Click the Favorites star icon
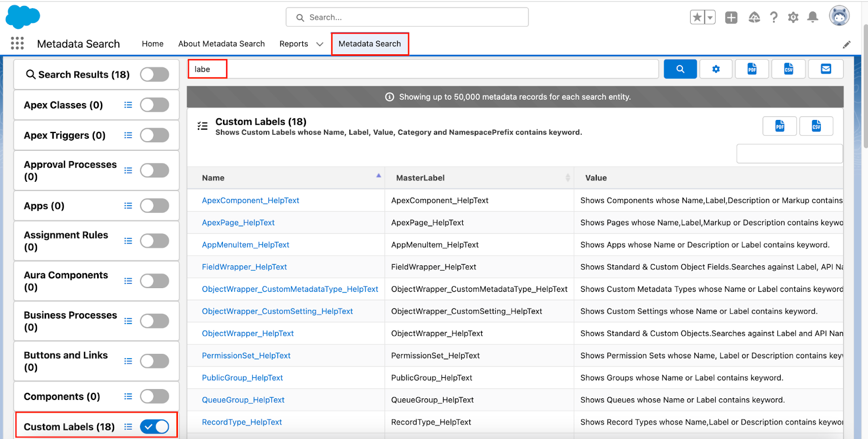 pos(697,17)
